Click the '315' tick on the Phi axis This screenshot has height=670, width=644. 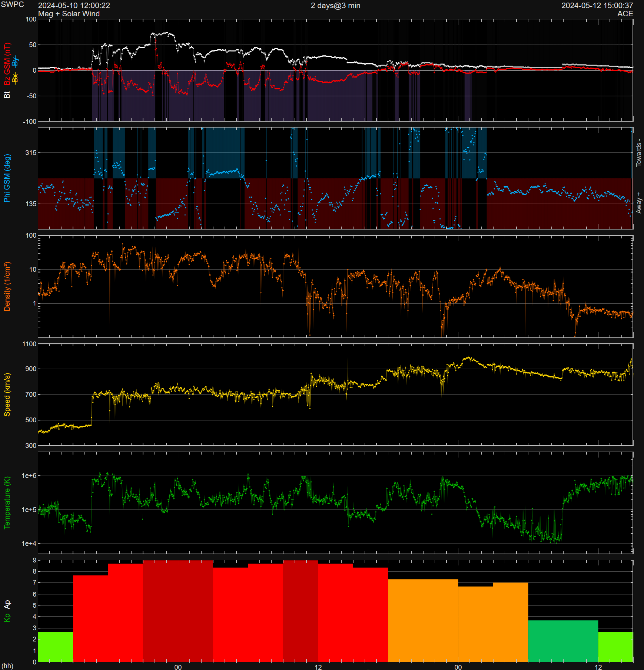(31, 153)
